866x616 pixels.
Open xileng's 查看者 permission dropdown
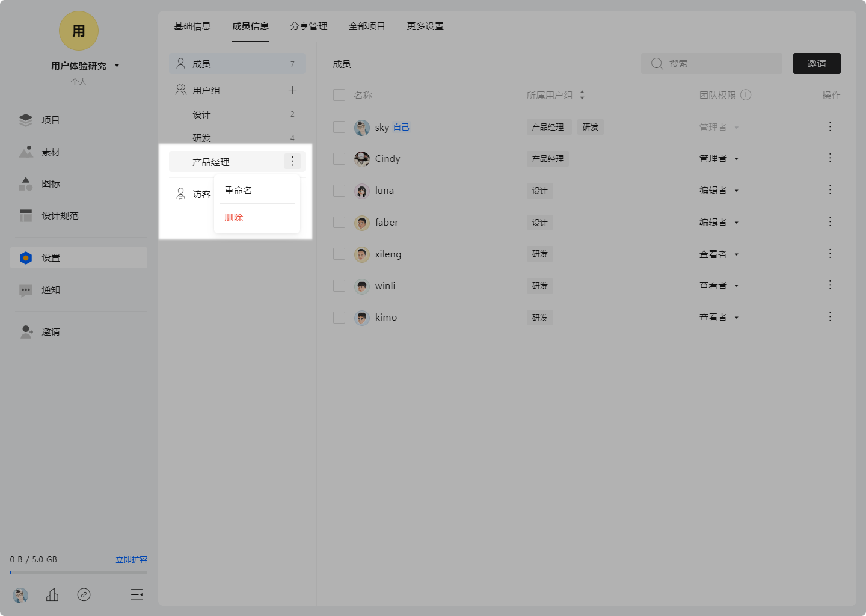(719, 254)
